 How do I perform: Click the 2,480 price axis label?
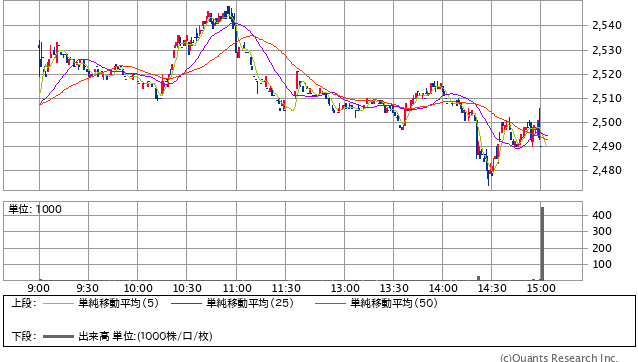coord(607,170)
